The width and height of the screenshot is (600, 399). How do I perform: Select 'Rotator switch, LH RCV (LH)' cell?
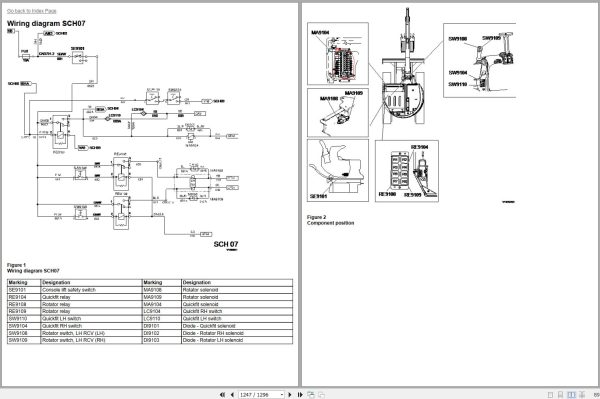[x=91, y=333]
